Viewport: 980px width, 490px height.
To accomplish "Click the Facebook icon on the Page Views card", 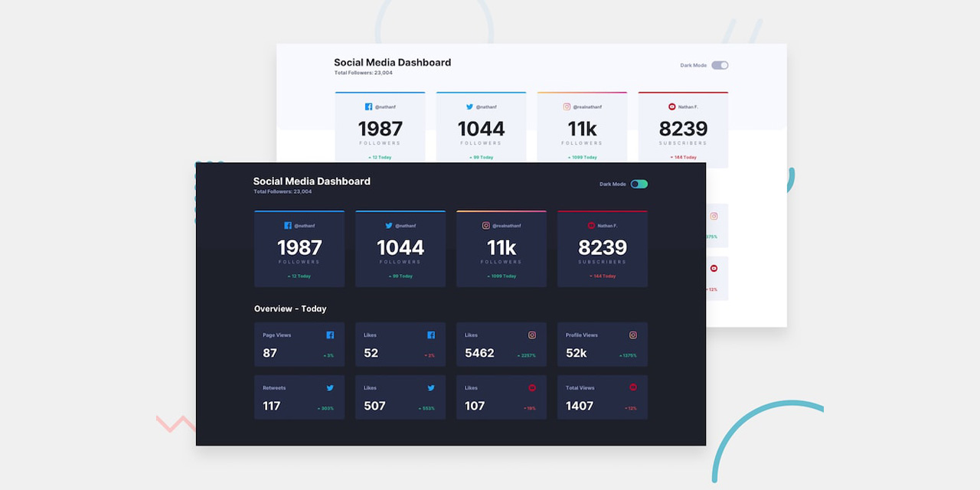I will [x=330, y=335].
